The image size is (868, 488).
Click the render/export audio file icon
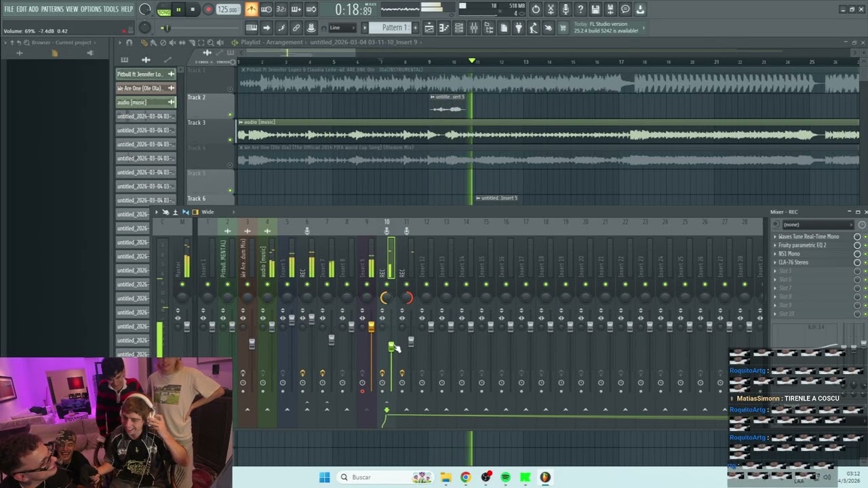point(610,9)
